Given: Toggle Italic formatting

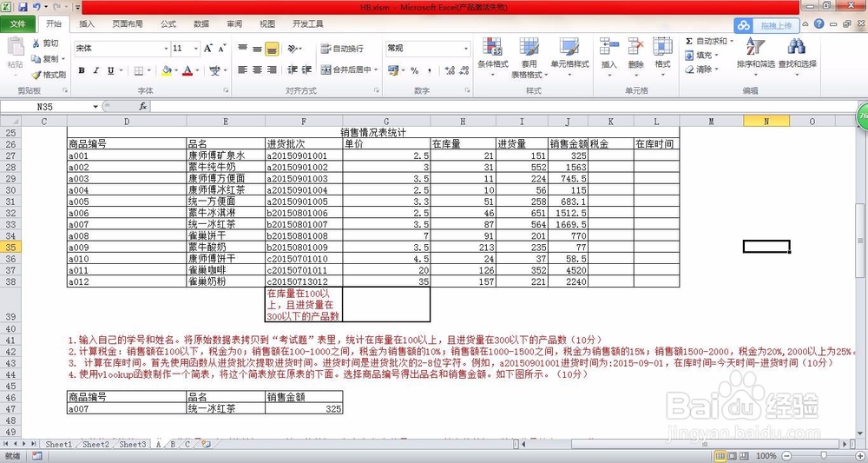Looking at the screenshot, I should [95, 70].
